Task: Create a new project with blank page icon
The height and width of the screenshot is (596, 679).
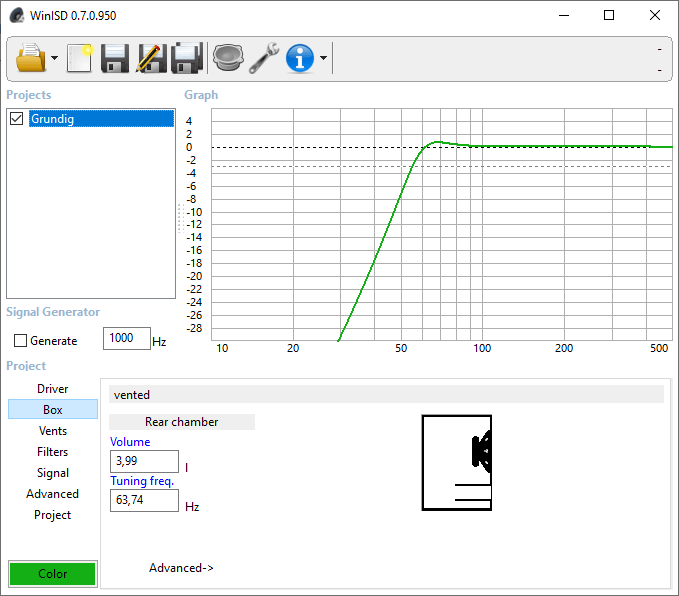Action: pyautogui.click(x=80, y=58)
